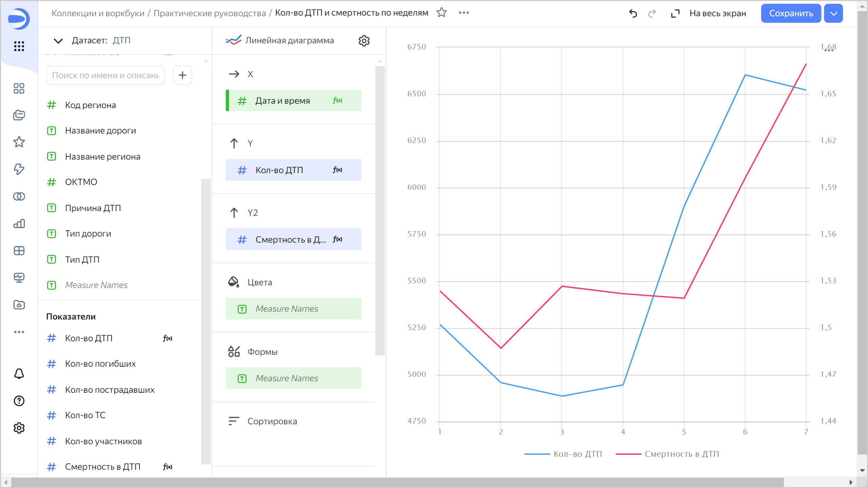The height and width of the screenshot is (488, 868).
Task: Toggle Кол-во ДТП series in legend
Action: (x=577, y=454)
